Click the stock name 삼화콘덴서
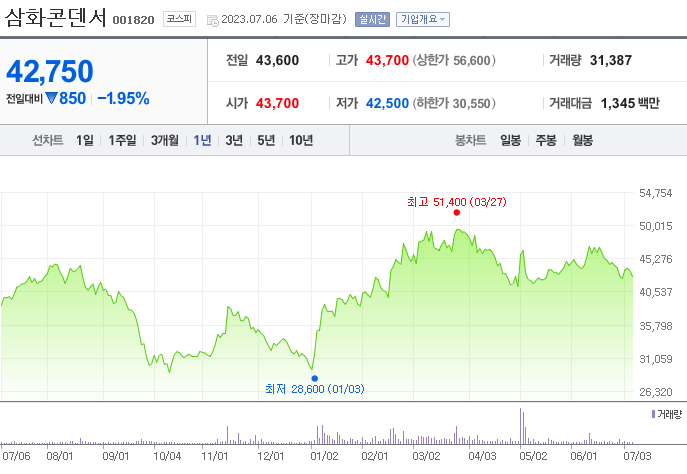 tap(56, 18)
